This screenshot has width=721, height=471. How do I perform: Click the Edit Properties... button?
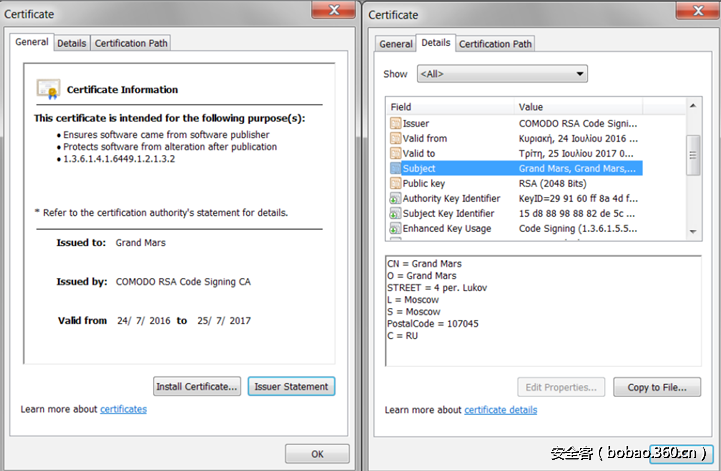click(x=561, y=387)
